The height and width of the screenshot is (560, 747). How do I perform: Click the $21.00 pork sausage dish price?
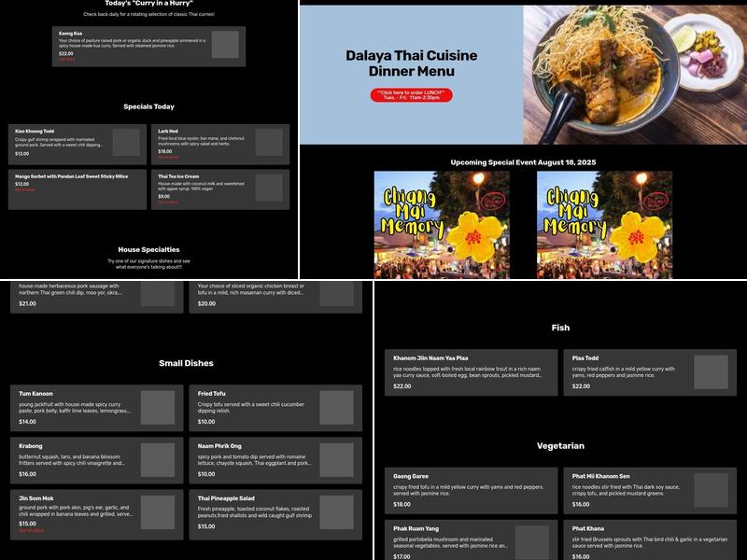click(27, 303)
